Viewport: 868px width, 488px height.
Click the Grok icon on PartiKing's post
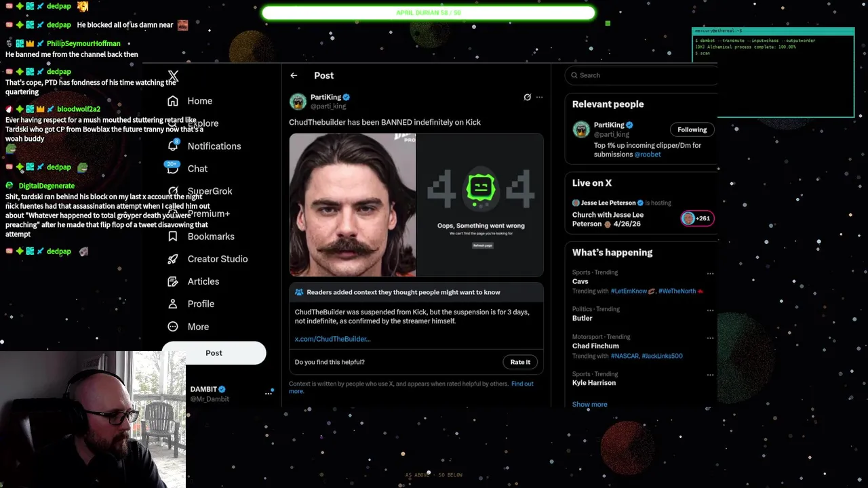tap(527, 97)
